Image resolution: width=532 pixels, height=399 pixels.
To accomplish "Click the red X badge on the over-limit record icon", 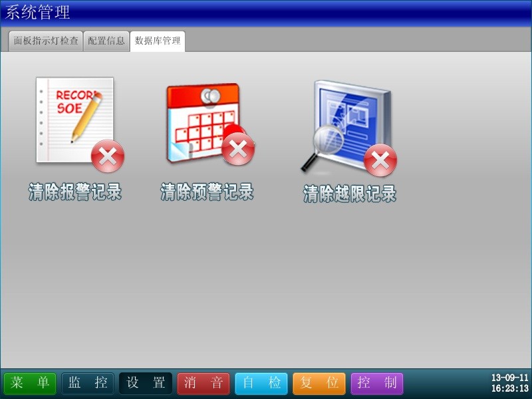I will tap(380, 160).
